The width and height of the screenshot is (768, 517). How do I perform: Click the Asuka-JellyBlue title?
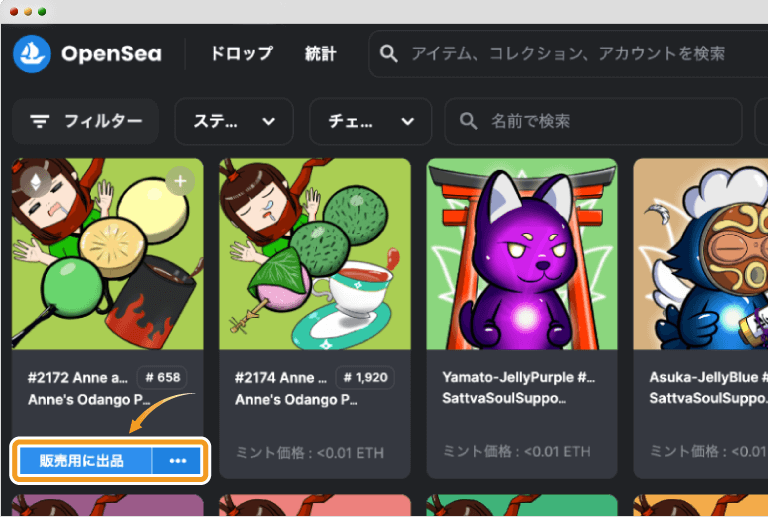click(x=708, y=377)
